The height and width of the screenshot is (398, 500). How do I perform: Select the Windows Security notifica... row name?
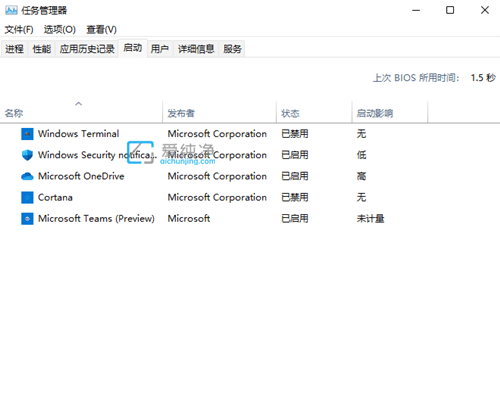pos(97,155)
